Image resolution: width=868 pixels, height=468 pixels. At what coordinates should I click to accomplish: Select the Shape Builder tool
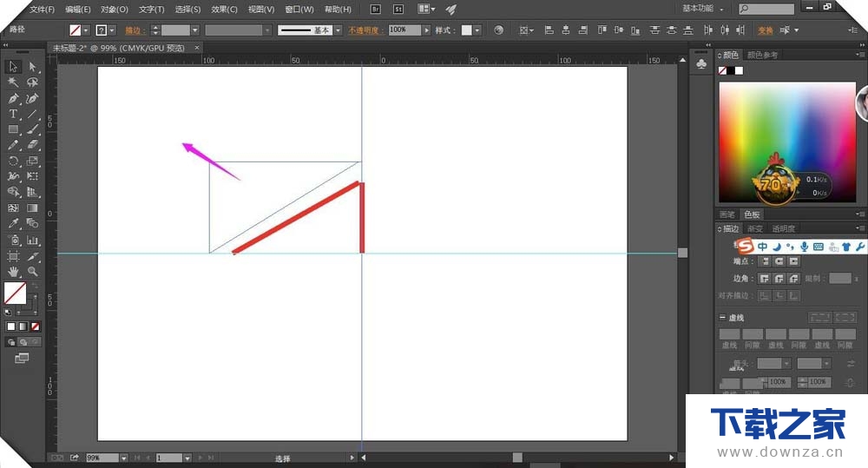click(x=13, y=192)
